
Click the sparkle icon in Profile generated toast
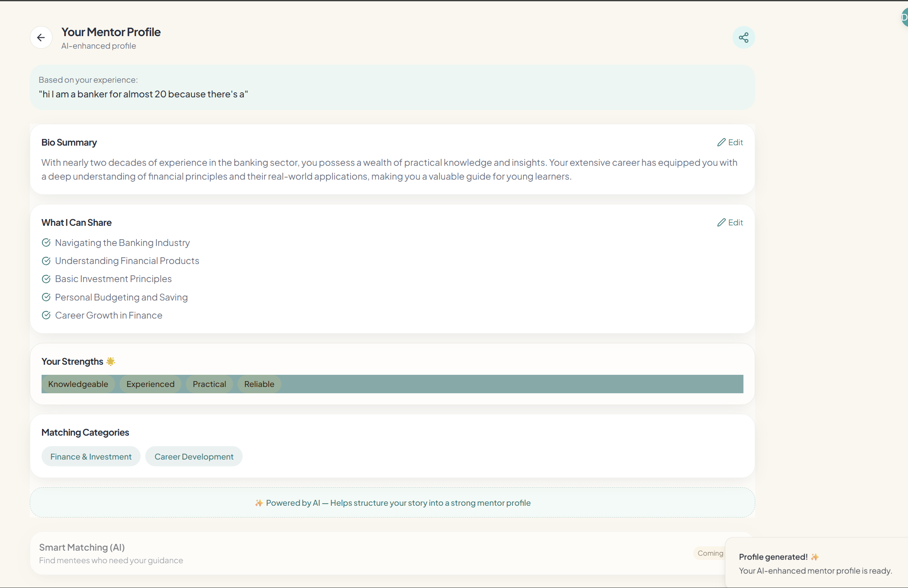pyautogui.click(x=815, y=557)
